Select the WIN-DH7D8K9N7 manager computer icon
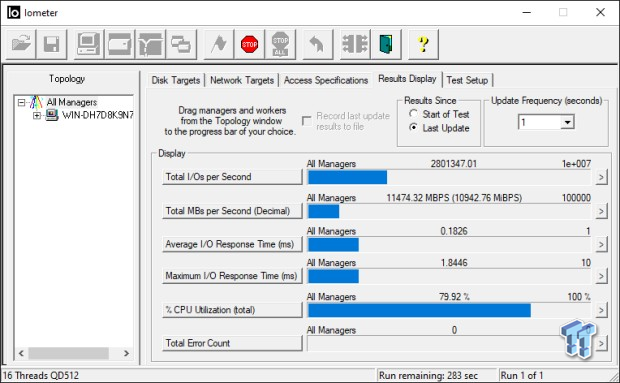Screen dimensions: 620x383 click(51, 115)
